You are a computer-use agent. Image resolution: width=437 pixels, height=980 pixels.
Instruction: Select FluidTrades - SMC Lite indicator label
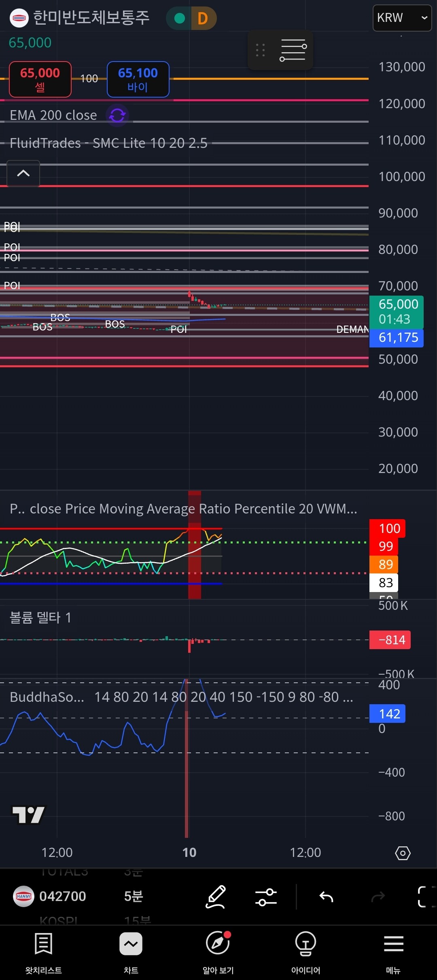pyautogui.click(x=108, y=143)
